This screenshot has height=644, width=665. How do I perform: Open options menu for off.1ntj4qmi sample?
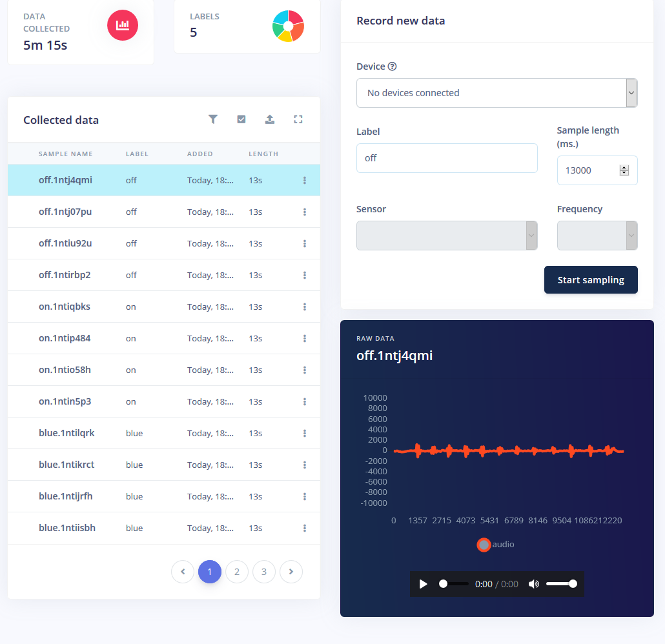click(x=304, y=181)
